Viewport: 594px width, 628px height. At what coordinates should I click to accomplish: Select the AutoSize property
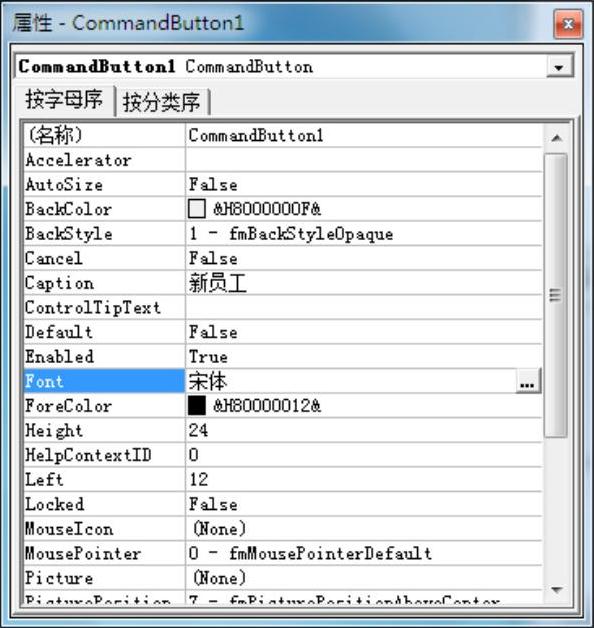104,185
